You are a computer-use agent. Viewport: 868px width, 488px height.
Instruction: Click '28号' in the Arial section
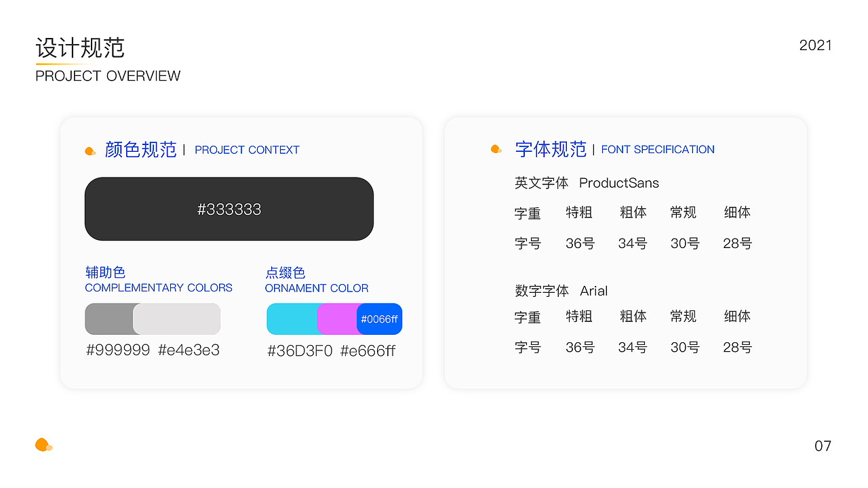coord(738,348)
